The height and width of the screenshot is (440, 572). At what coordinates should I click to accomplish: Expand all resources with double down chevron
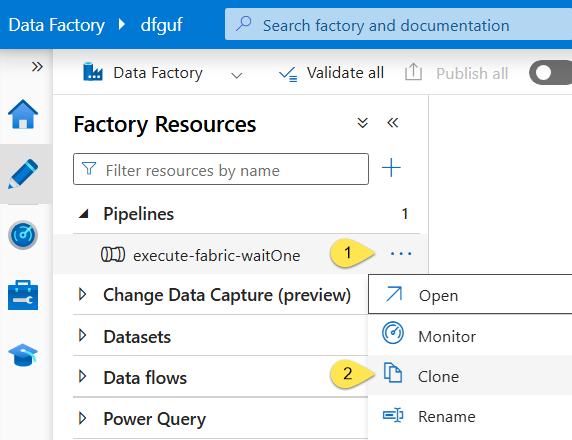[x=362, y=123]
